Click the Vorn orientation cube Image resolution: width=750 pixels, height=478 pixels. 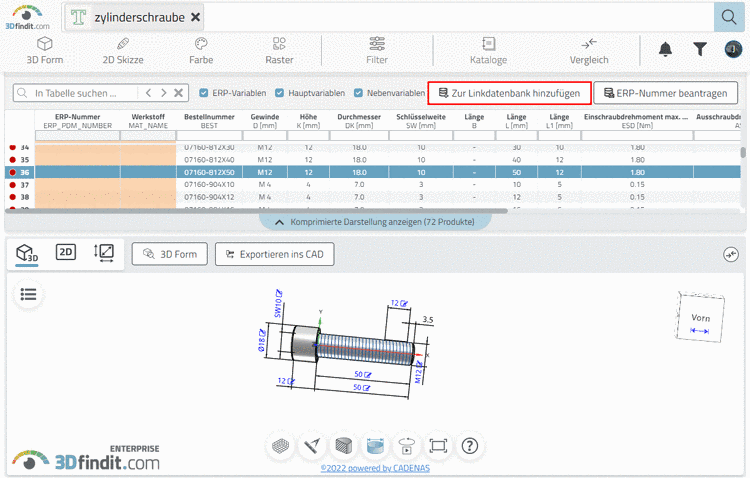coord(700,317)
